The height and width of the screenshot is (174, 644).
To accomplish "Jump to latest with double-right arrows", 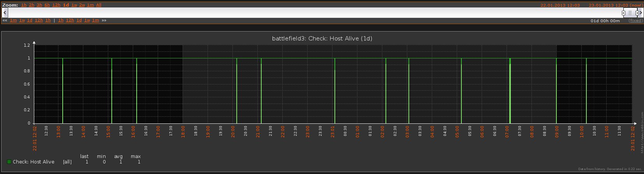I will (x=104, y=21).
